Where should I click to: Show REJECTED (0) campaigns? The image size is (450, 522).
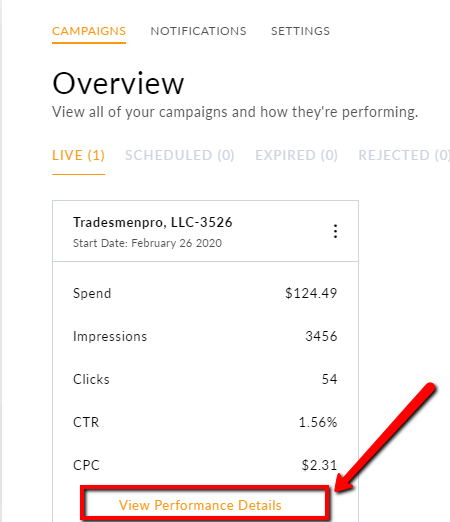tap(404, 155)
